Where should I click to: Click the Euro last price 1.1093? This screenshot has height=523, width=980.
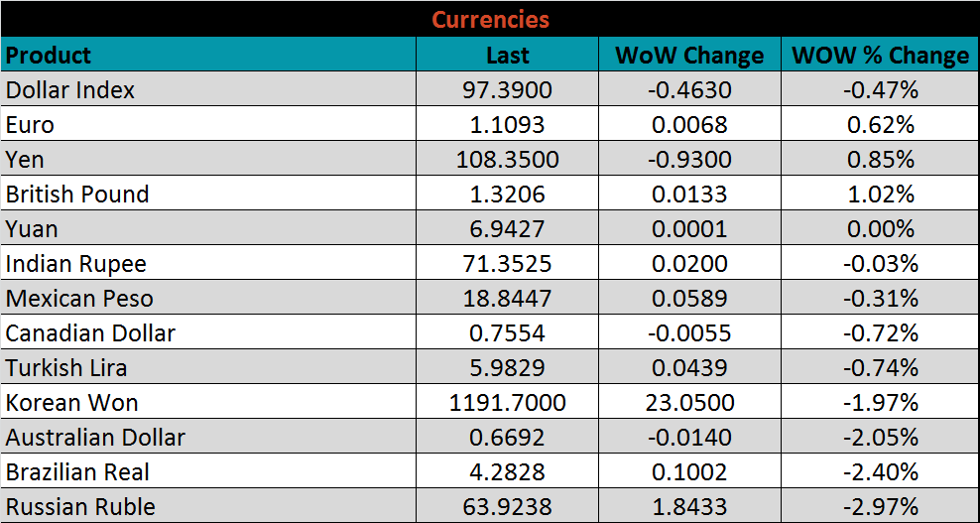(507, 125)
